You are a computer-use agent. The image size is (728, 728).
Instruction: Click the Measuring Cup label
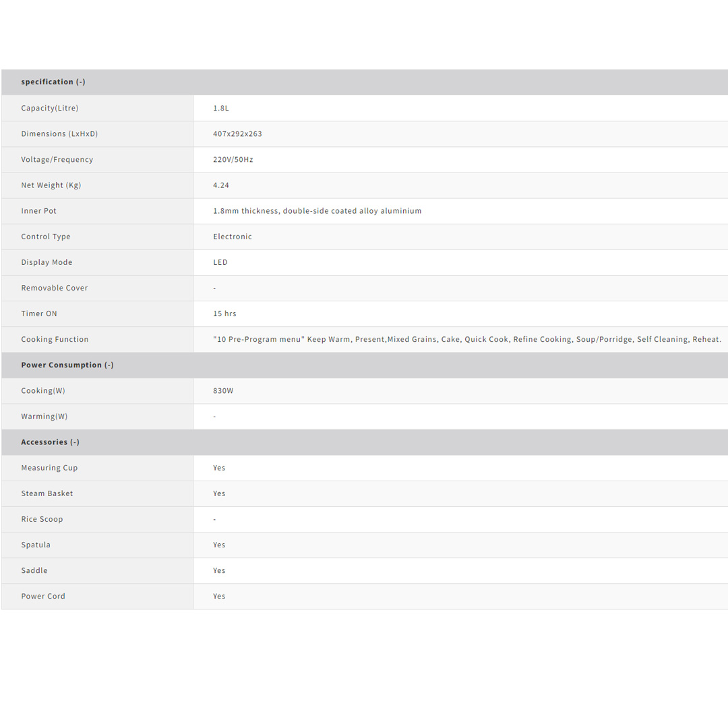click(49, 468)
